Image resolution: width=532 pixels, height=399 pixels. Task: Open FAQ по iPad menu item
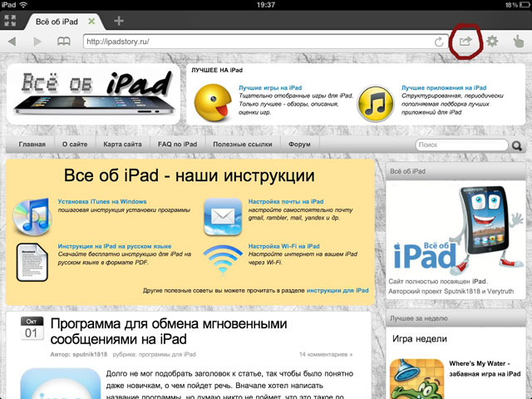(177, 144)
